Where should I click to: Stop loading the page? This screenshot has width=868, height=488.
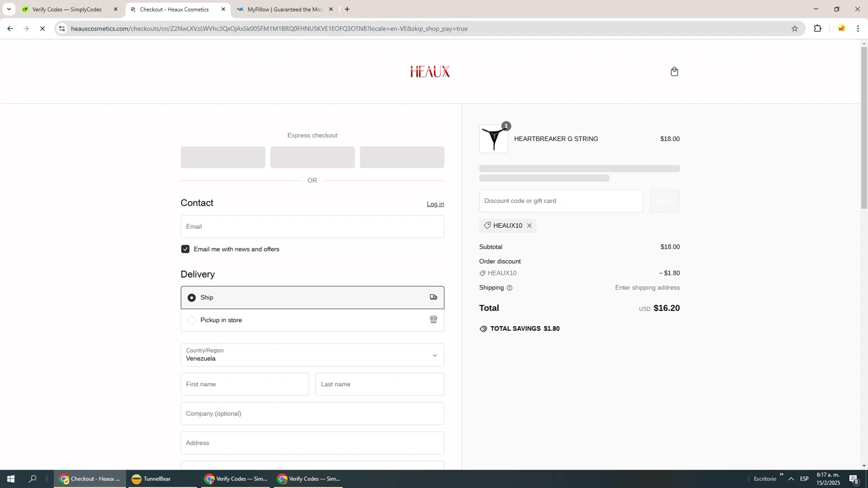click(42, 28)
